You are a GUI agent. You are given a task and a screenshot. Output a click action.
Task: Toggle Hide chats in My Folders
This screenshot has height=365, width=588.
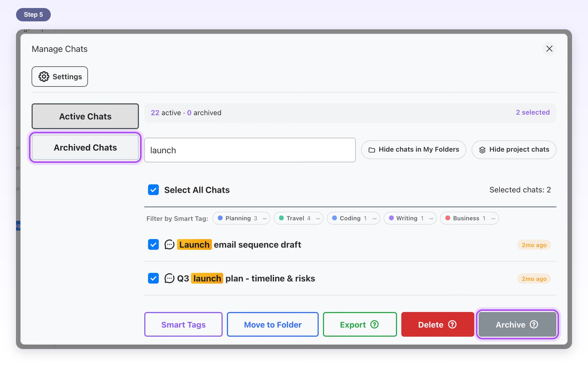pos(414,150)
